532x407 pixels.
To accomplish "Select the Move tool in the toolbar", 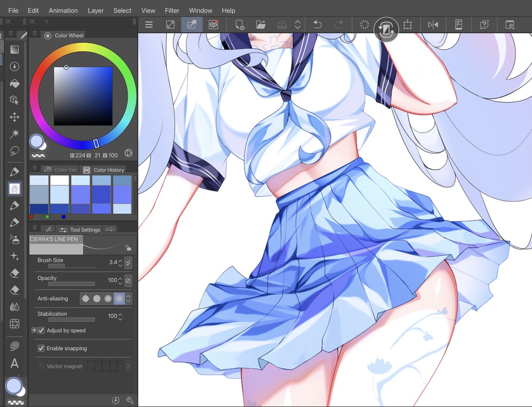I will coord(15,117).
